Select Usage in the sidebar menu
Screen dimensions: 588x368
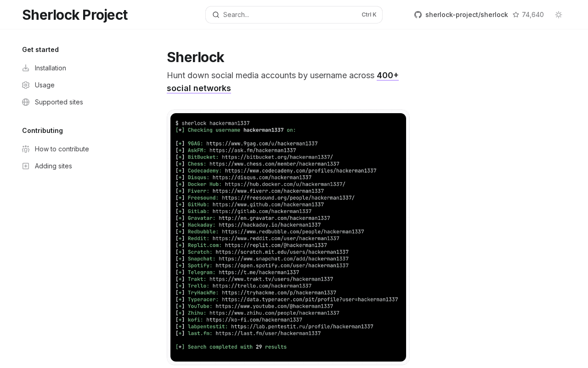(45, 85)
